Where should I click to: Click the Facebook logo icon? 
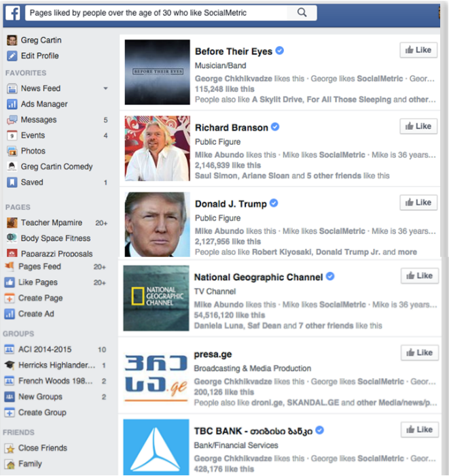coord(13,13)
